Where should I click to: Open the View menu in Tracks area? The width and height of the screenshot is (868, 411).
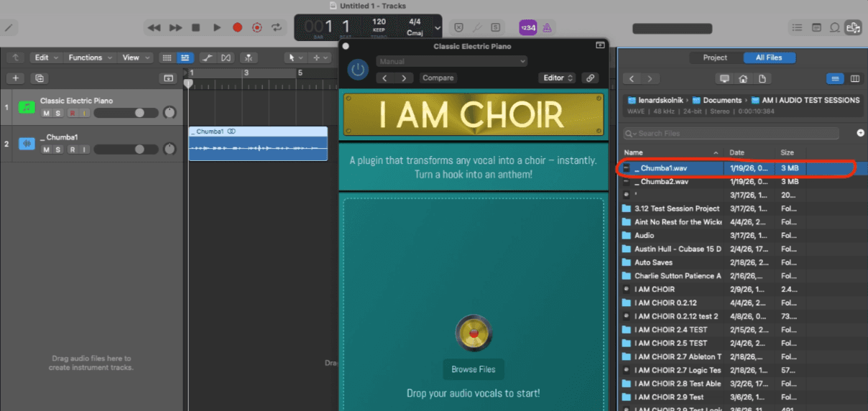[135, 57]
